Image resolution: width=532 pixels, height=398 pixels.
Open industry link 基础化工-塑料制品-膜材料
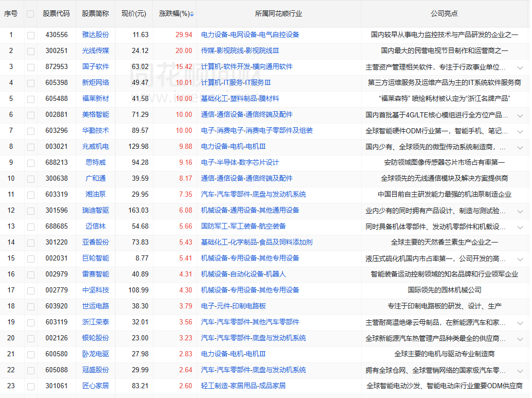[240, 98]
